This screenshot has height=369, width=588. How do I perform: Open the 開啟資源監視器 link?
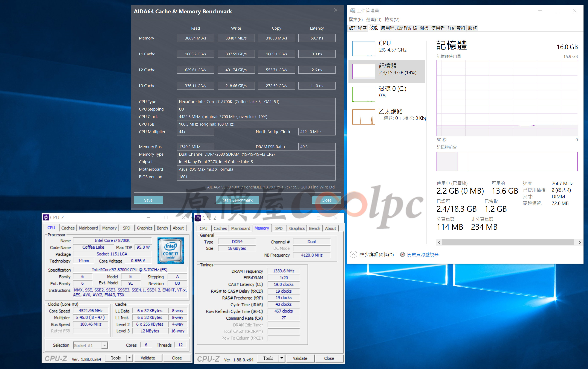pyautogui.click(x=423, y=255)
